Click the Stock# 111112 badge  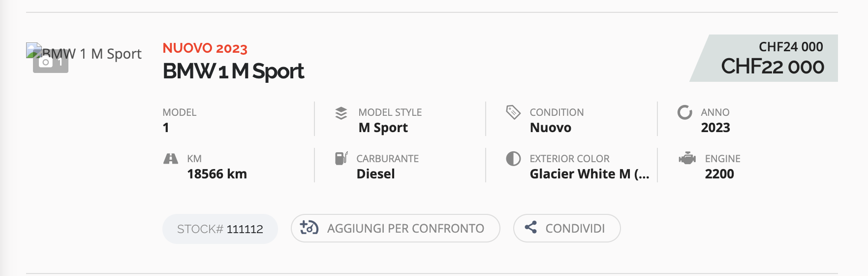[x=220, y=229]
